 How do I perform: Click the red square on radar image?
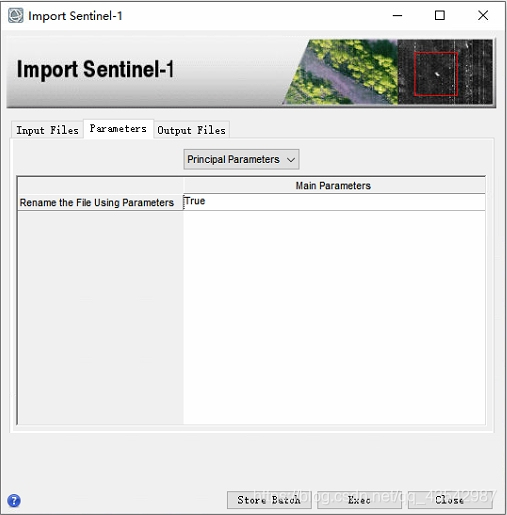click(435, 74)
